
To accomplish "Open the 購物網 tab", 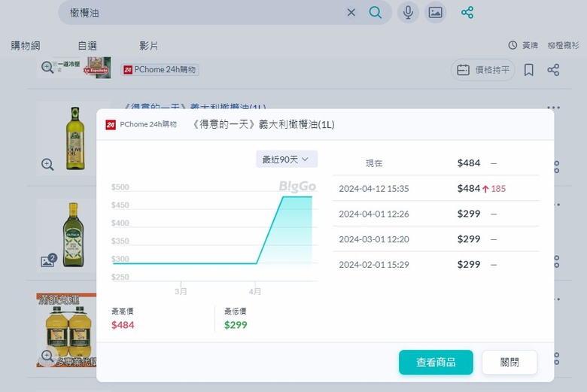I will tap(26, 46).
